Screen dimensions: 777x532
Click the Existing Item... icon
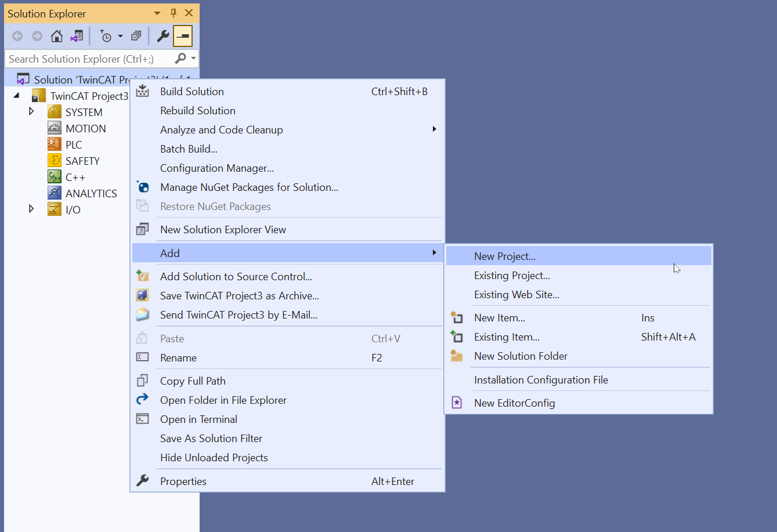point(457,336)
